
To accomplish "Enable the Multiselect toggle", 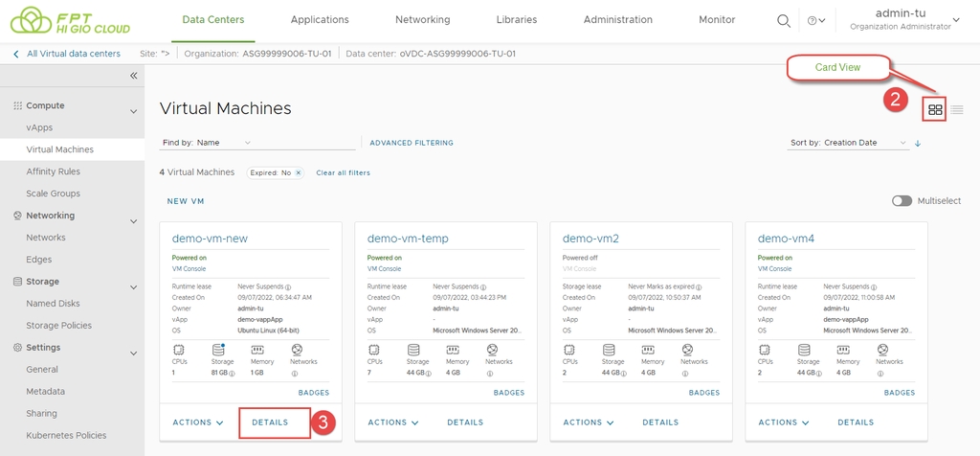I will (x=902, y=201).
